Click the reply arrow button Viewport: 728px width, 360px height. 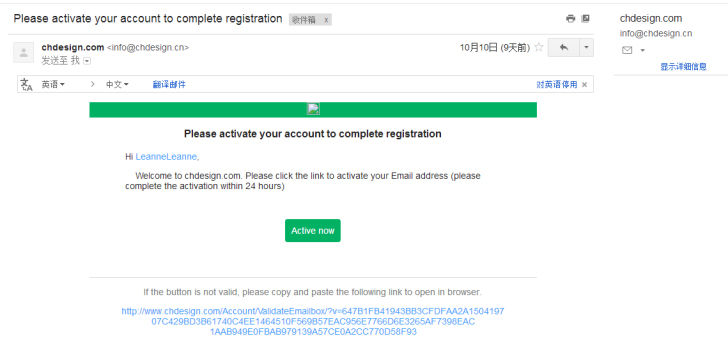pos(564,47)
